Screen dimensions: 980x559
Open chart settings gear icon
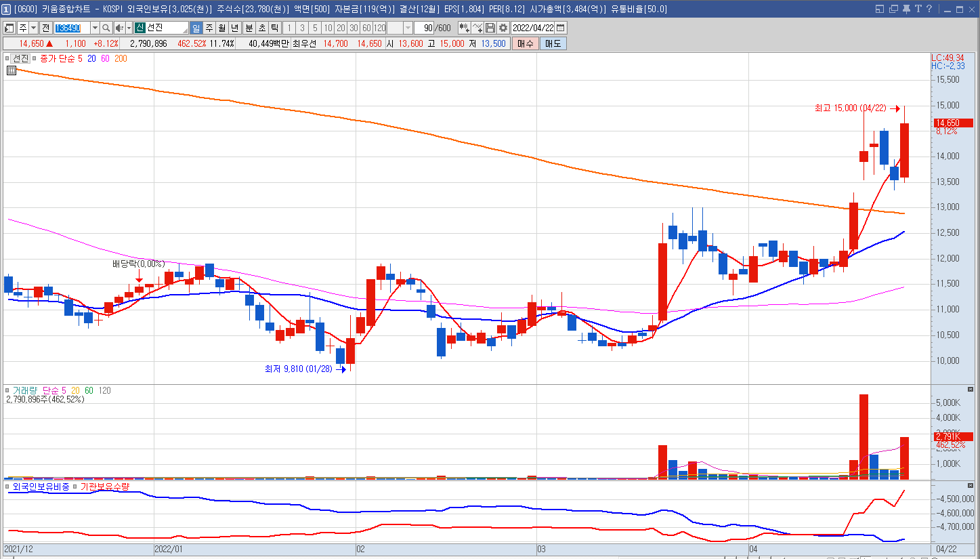(x=503, y=28)
